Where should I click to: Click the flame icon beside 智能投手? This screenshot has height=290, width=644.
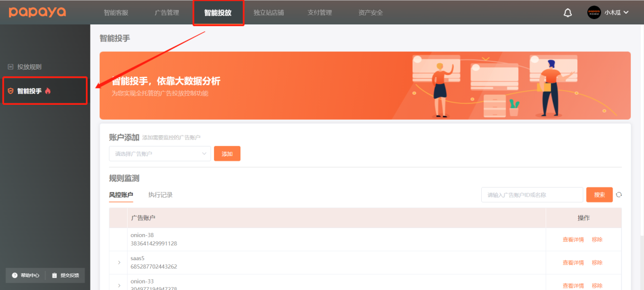tap(48, 91)
